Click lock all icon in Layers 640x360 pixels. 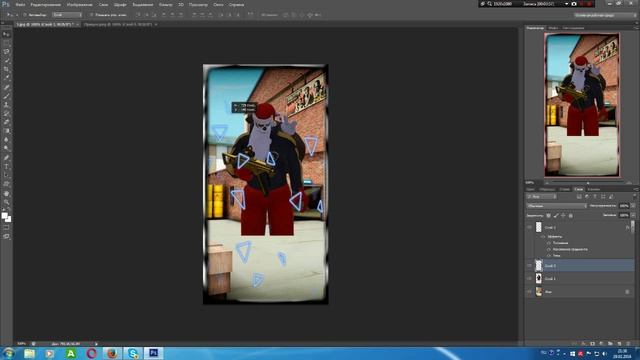click(x=571, y=216)
